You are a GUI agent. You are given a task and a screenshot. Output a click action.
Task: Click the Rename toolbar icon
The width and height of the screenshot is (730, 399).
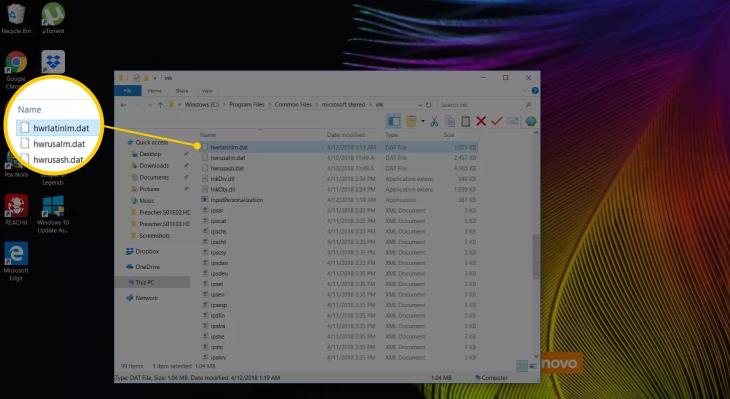(x=512, y=122)
